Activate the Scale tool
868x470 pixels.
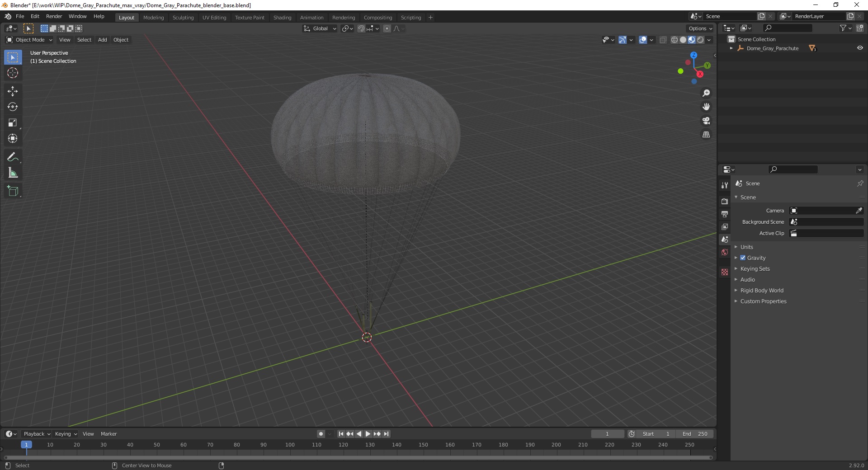click(x=13, y=122)
